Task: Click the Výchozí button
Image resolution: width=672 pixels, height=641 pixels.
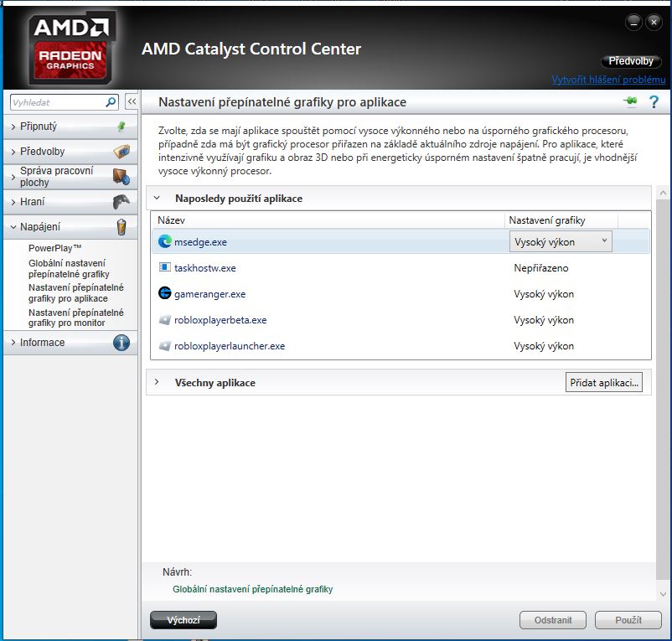Action: point(184,620)
